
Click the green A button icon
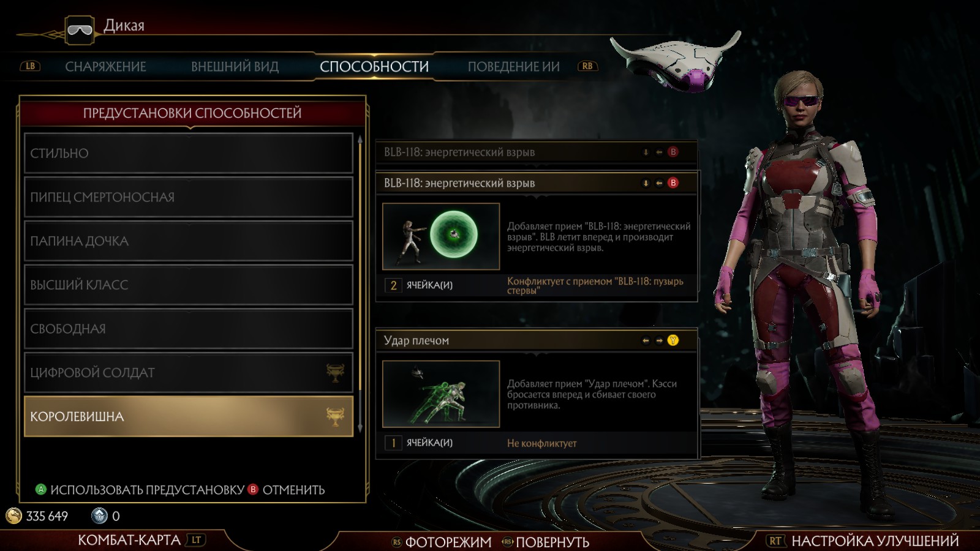click(41, 489)
